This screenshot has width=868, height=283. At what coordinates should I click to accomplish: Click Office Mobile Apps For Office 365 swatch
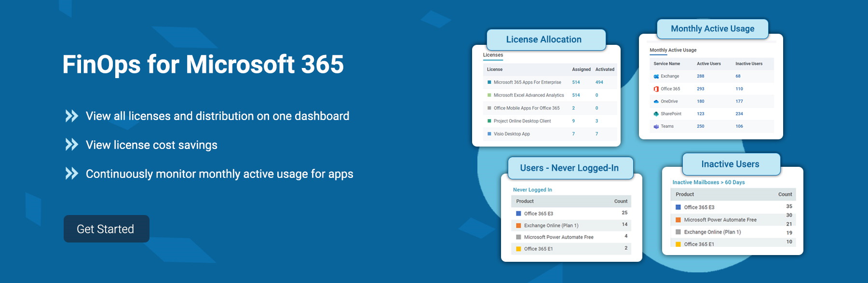[489, 108]
